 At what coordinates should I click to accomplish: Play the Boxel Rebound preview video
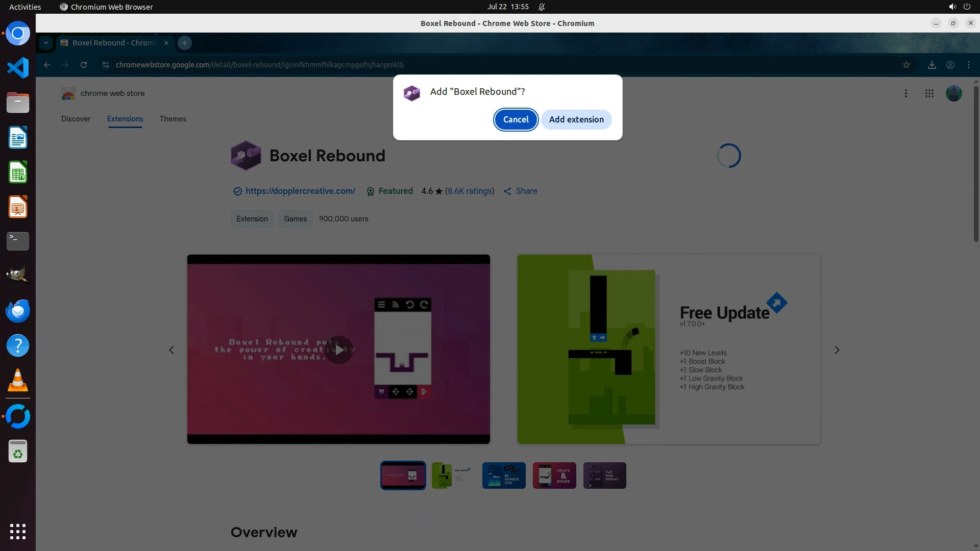click(x=338, y=349)
